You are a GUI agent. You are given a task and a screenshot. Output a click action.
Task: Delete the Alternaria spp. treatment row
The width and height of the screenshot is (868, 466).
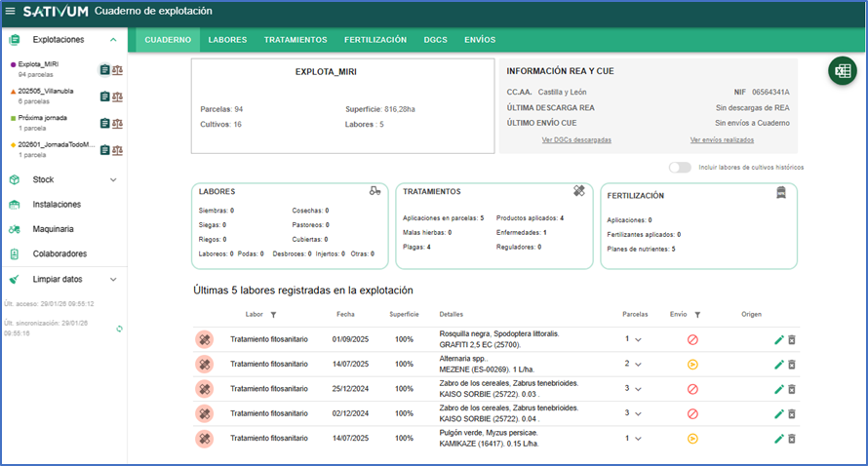[792, 364]
